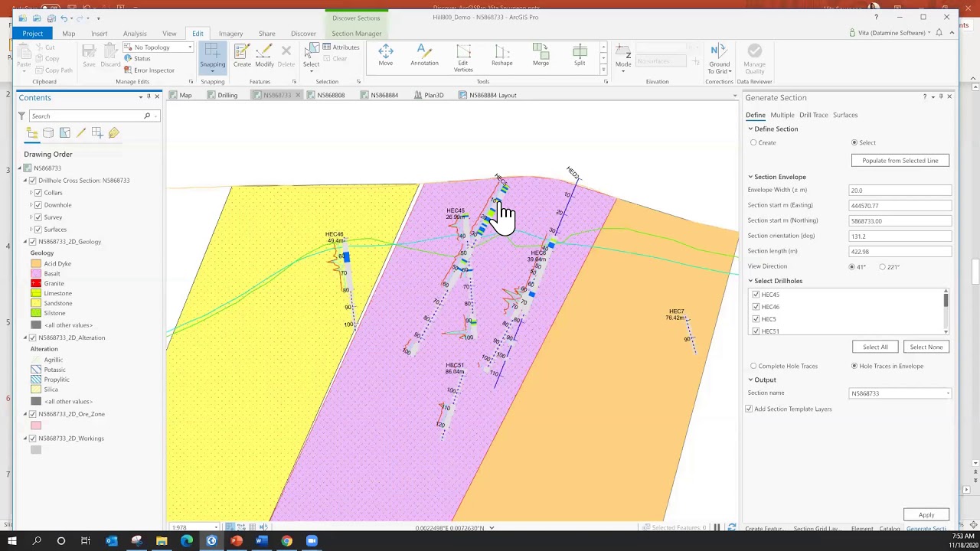This screenshot has height=551, width=980.
Task: Open the Surfaces pane tab
Action: 845,115
